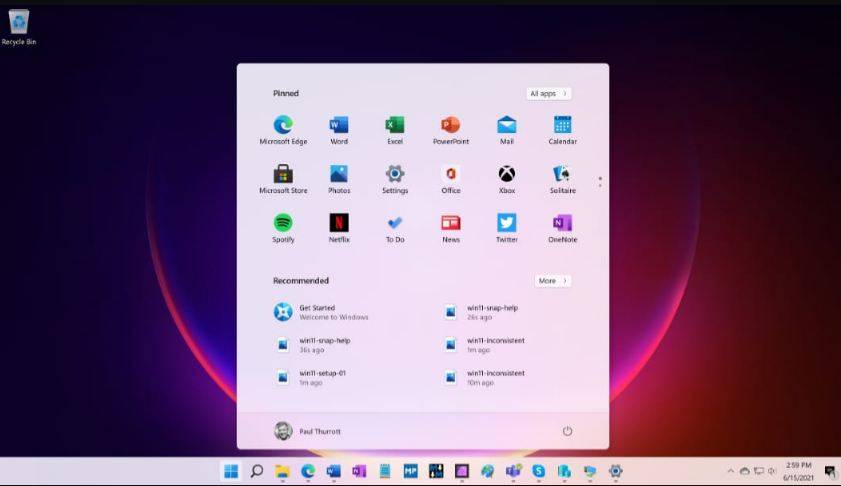Open the pinned Photos app

(x=339, y=179)
